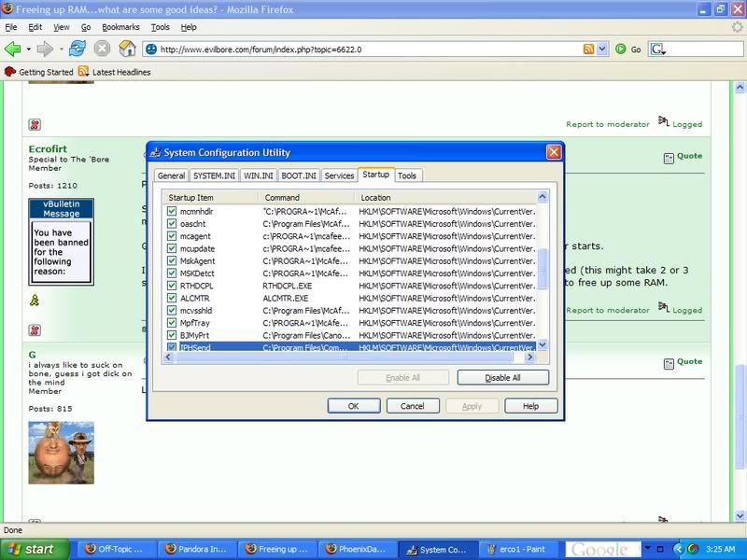The width and height of the screenshot is (747, 560).
Task: Click the Help button in the dialog
Action: [x=530, y=406]
